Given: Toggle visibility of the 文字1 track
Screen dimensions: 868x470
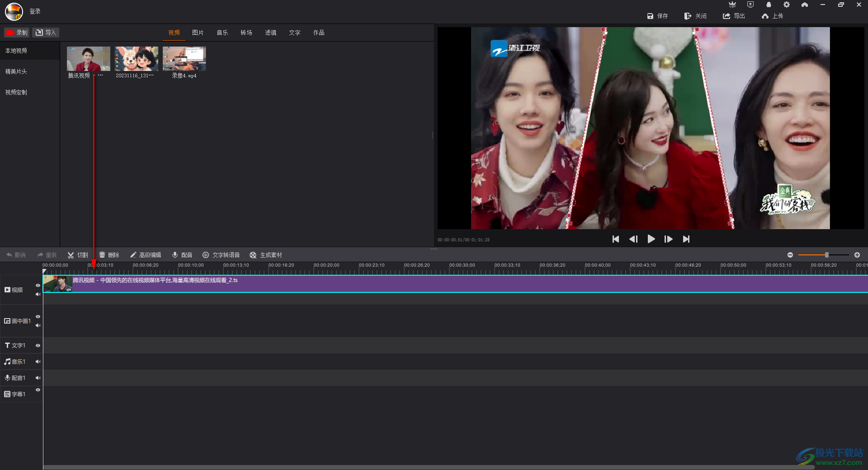Looking at the screenshot, I should pos(38,345).
